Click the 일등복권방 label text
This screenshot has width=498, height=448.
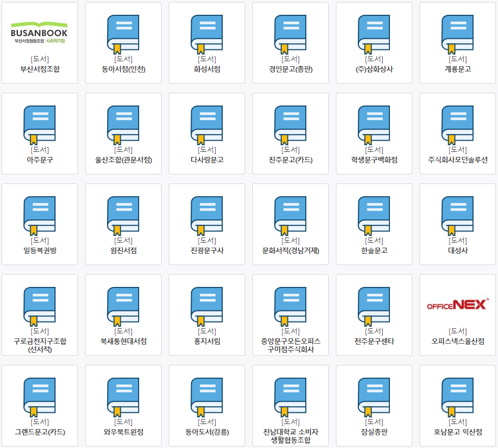pyautogui.click(x=40, y=251)
